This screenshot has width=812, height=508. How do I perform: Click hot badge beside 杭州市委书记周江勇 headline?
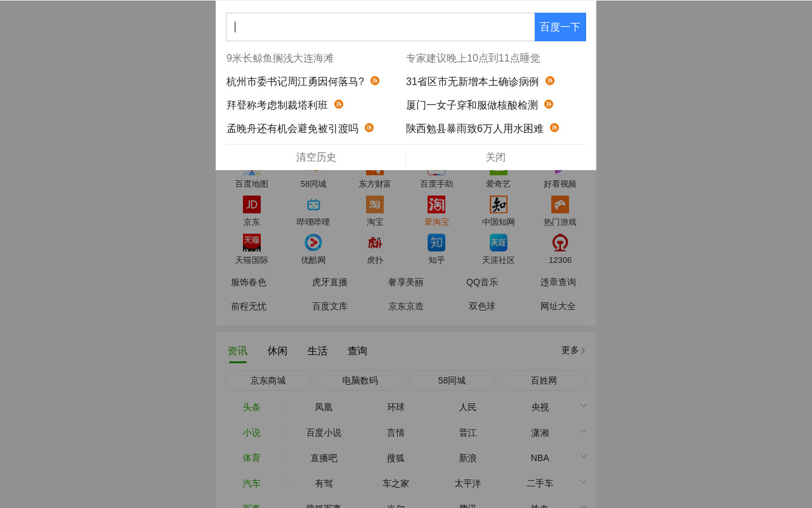point(375,81)
